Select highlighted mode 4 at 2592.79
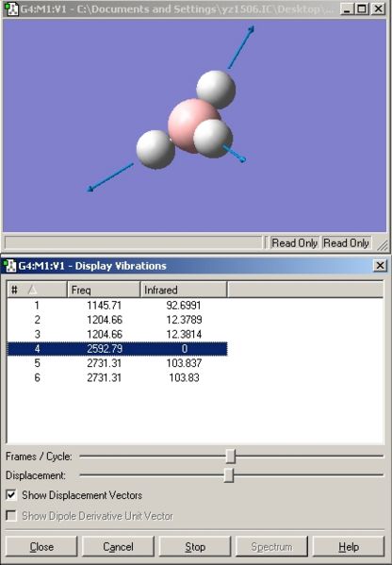Screen dimensions: 392x565 [118, 348]
